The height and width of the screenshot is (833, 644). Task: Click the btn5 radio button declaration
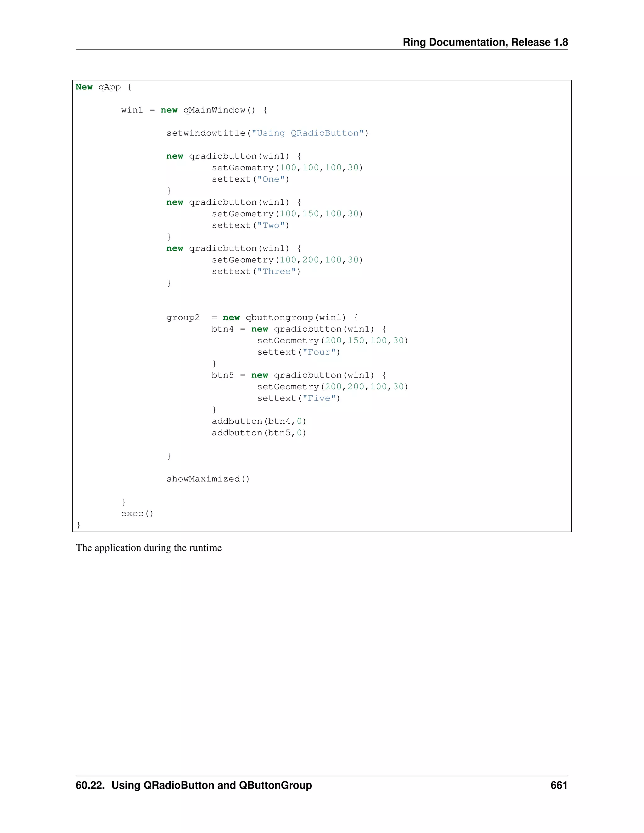[298, 375]
